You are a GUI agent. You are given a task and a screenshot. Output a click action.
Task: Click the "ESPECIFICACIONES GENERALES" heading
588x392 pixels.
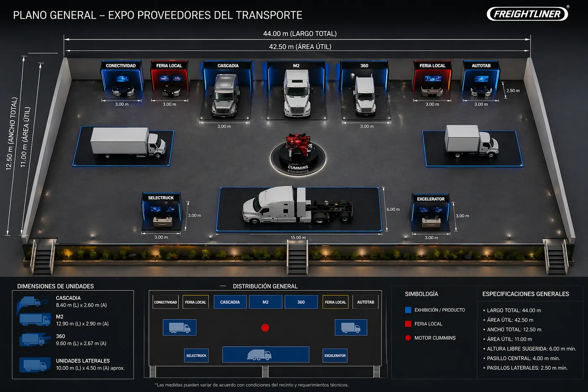click(525, 294)
